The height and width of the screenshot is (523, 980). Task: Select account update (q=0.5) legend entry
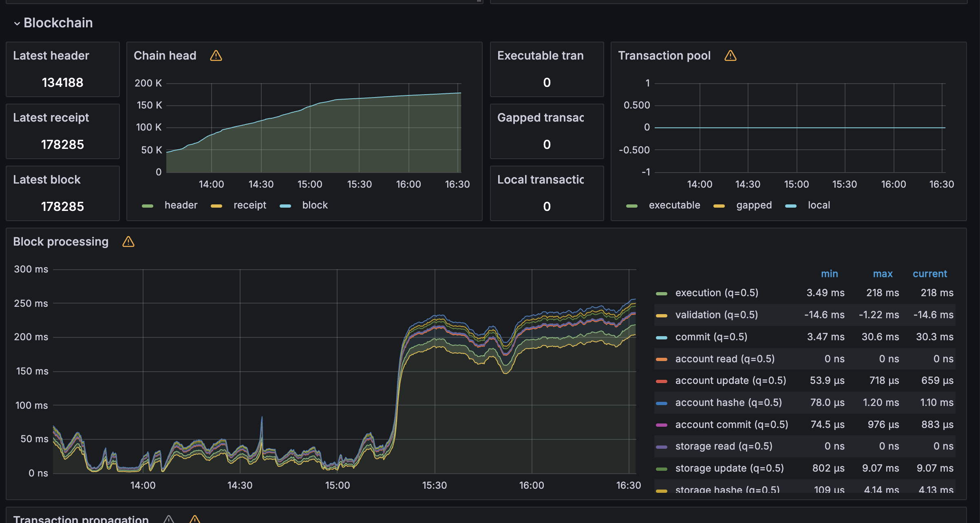730,381
